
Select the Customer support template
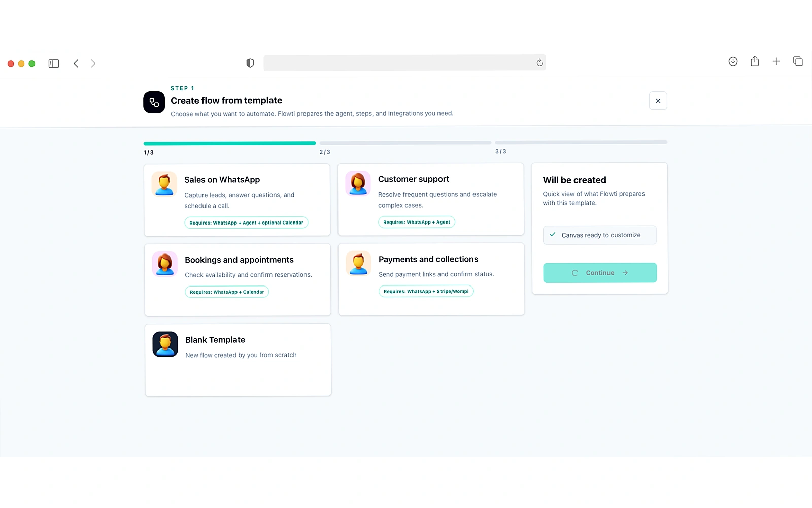[x=431, y=199]
